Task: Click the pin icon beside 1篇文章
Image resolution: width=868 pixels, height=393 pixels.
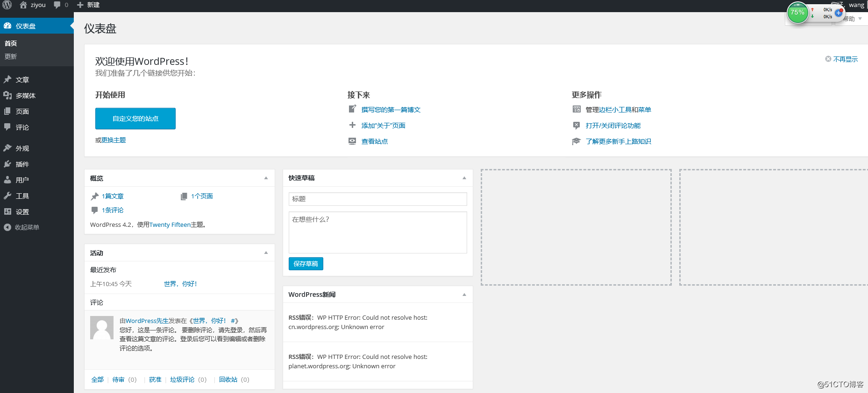Action: coord(94,196)
